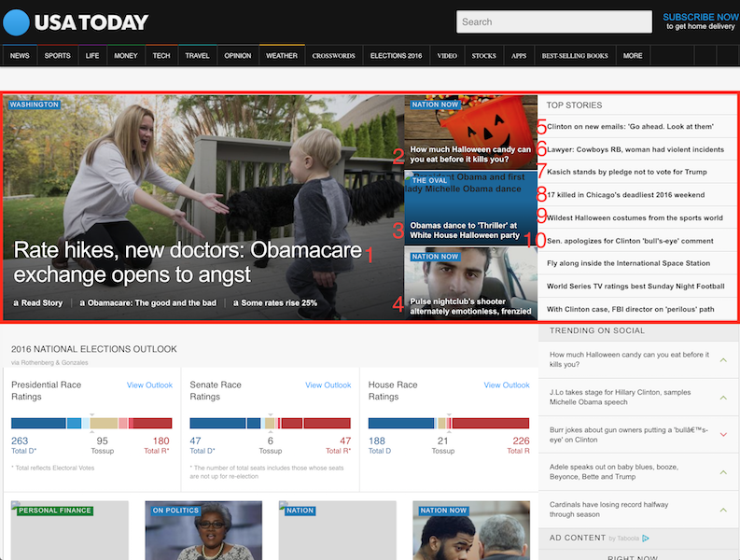Viewport: 740px width, 560px height.
Task: Click View Outlook for Senate Race Ratings
Action: (x=328, y=385)
